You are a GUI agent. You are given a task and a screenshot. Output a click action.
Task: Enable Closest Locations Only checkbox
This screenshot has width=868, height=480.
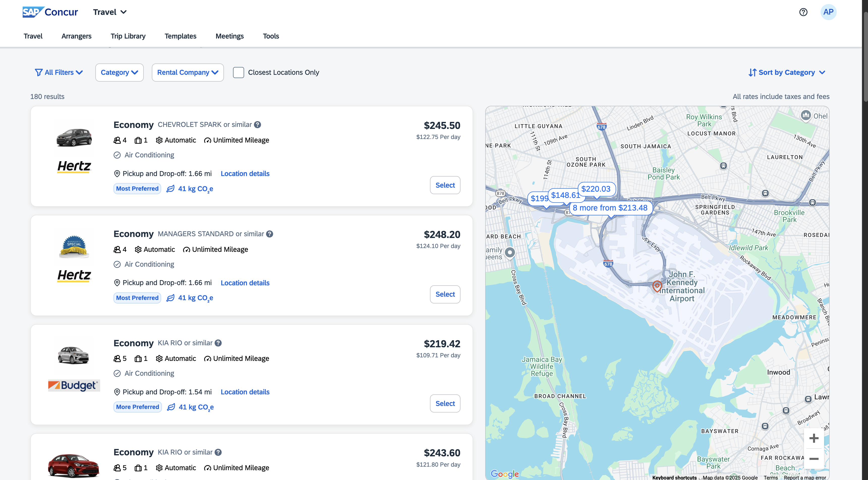tap(238, 72)
